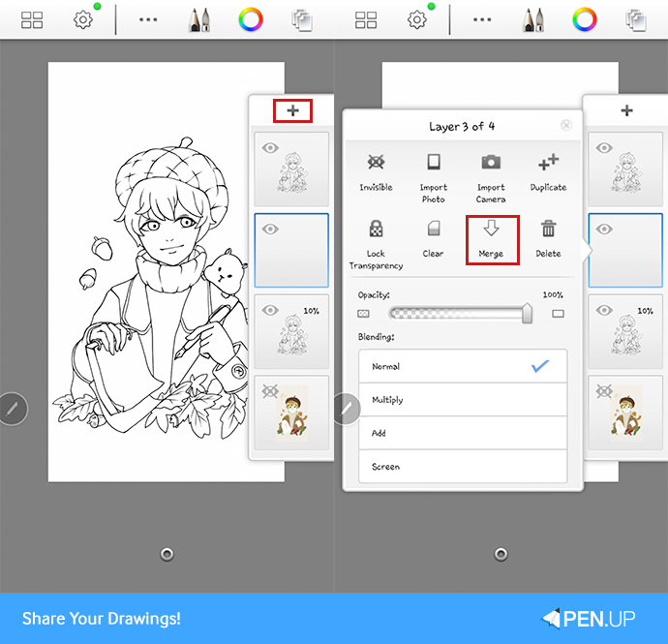668x644 pixels.
Task: Delete the current layer
Action: coord(548,238)
